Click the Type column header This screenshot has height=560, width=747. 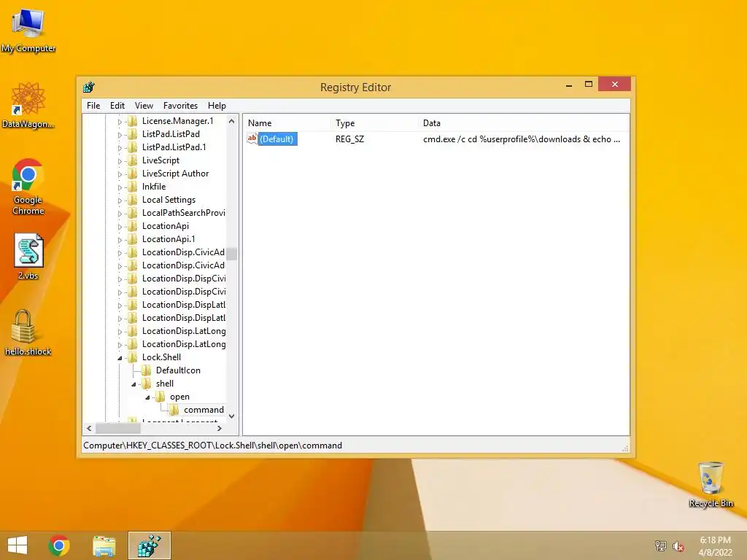(x=374, y=122)
